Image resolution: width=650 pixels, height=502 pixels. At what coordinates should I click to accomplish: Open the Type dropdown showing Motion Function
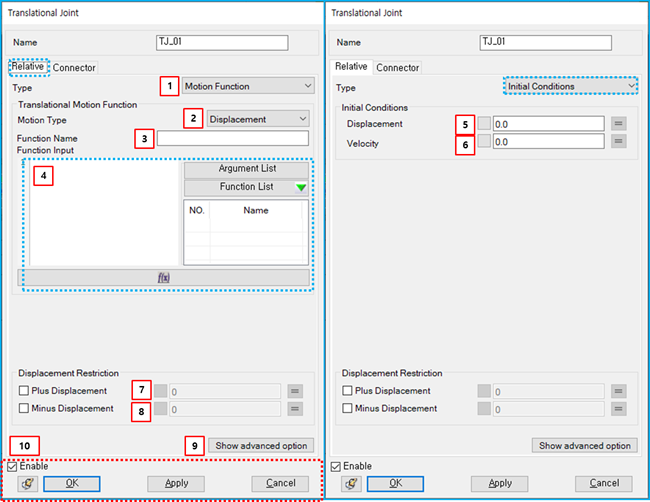[248, 86]
